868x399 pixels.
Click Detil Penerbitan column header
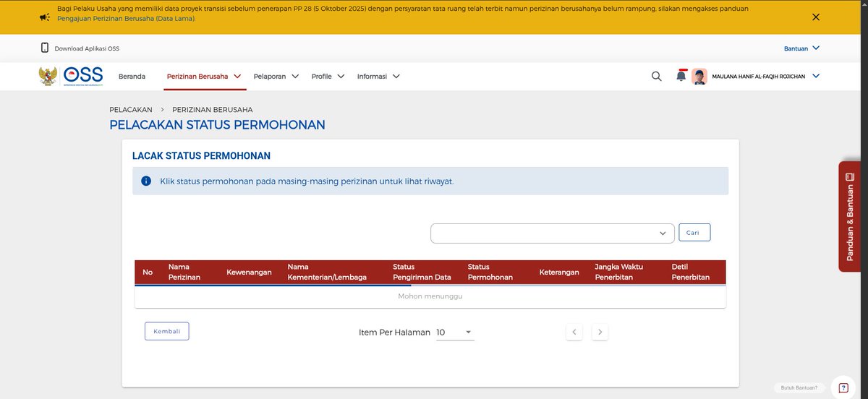pos(691,272)
